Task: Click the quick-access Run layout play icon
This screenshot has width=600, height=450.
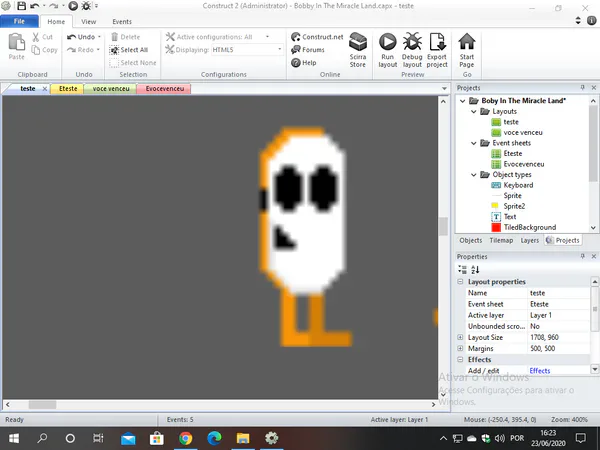Action: [73, 6]
